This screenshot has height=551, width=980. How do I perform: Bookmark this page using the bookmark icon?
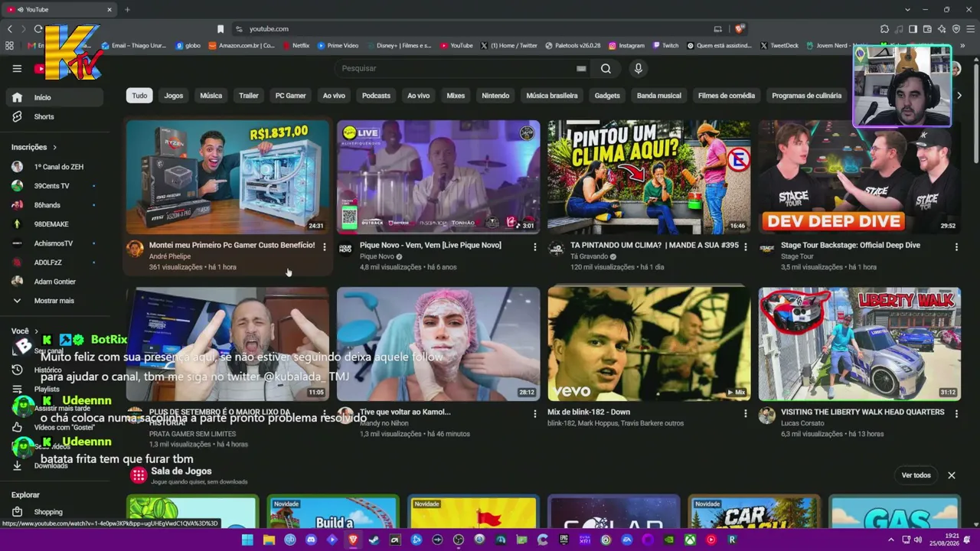(x=220, y=29)
